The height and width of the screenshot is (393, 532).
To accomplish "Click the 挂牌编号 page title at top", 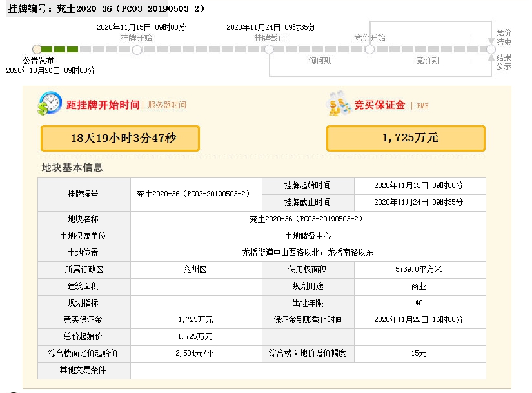I will tap(104, 9).
